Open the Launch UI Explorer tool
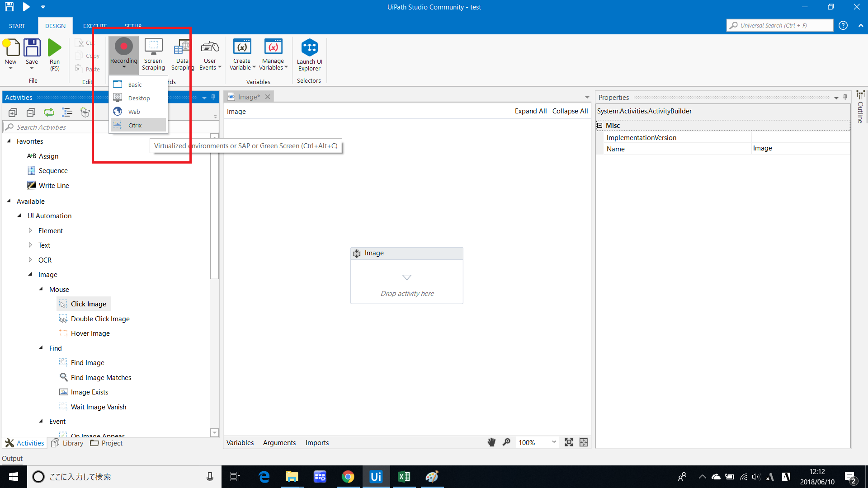 [x=309, y=54]
